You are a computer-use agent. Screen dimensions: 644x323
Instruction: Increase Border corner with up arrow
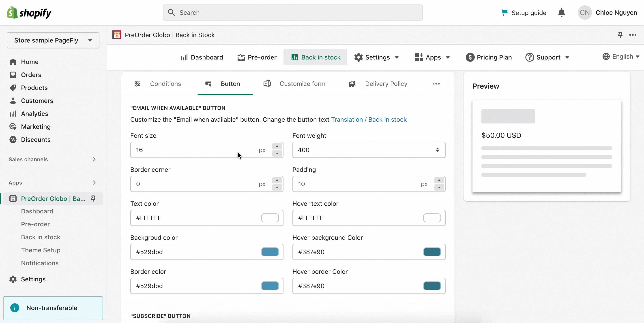pyautogui.click(x=277, y=180)
